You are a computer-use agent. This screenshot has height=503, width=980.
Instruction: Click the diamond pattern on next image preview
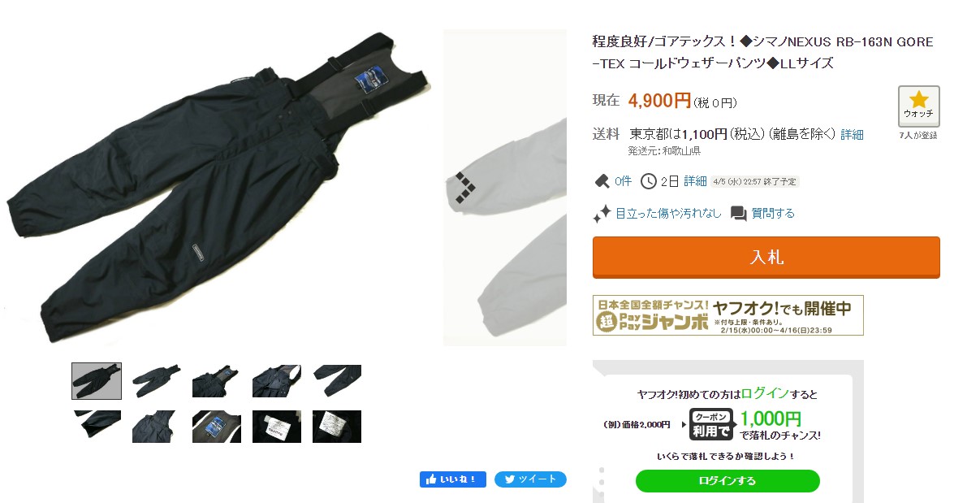465,188
